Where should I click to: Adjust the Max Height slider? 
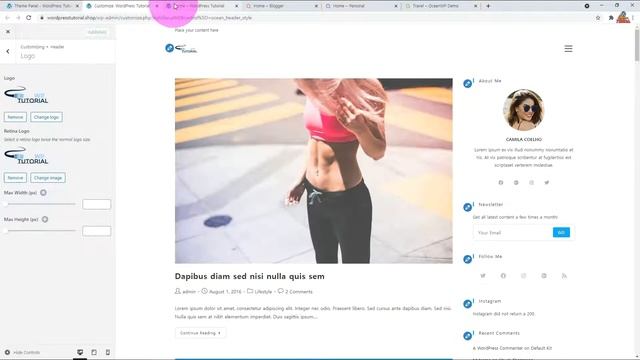(x=40, y=231)
